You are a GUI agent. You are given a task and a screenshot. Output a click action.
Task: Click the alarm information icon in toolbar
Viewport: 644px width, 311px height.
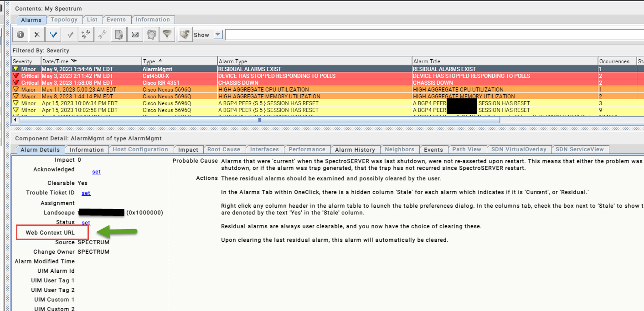click(20, 35)
